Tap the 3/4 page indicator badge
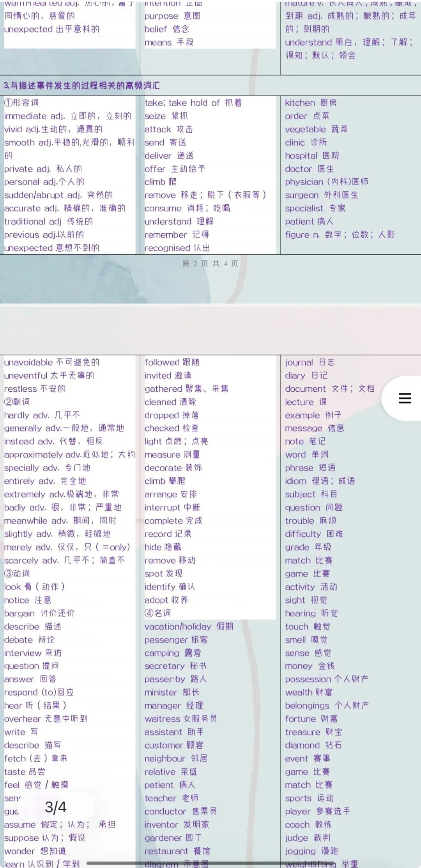 click(55, 807)
